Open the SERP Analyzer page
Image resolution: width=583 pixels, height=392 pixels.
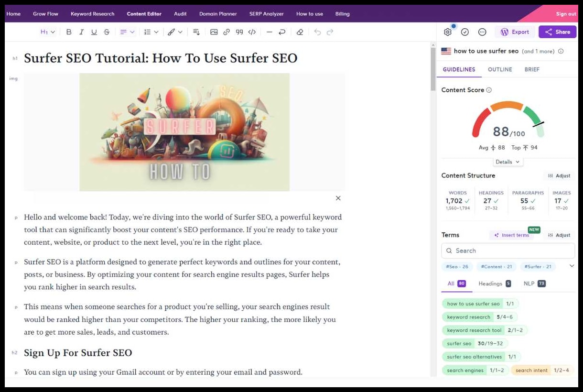[267, 14]
